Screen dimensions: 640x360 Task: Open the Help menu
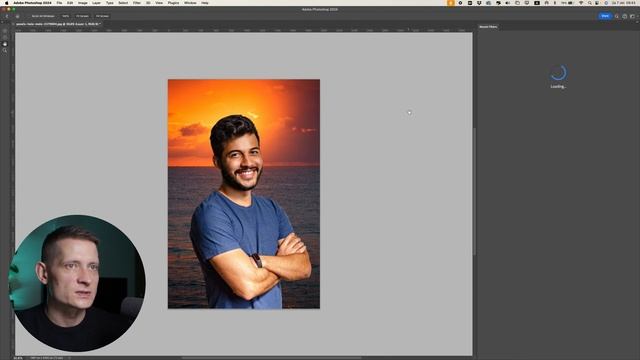[205, 3]
